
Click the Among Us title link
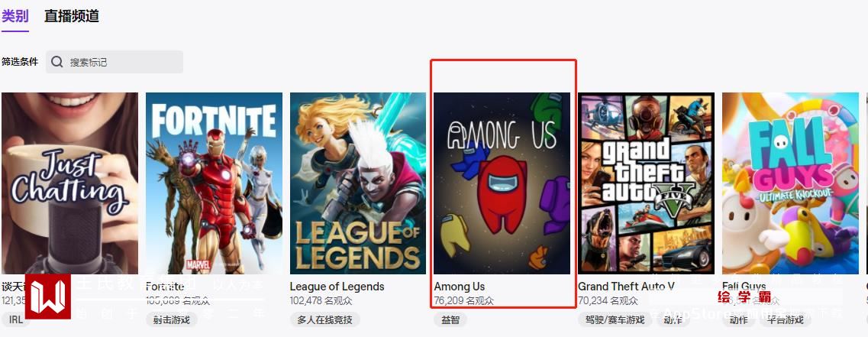click(x=460, y=287)
